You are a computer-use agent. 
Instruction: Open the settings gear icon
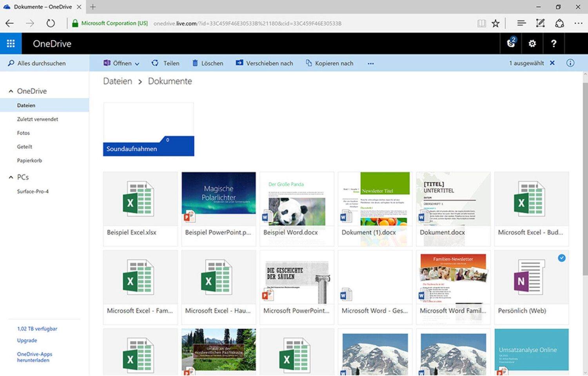point(532,44)
